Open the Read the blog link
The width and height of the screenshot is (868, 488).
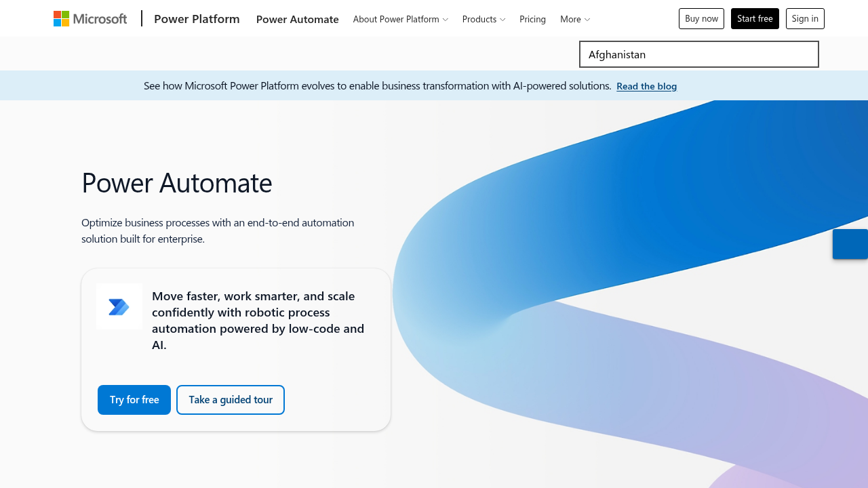point(646,86)
